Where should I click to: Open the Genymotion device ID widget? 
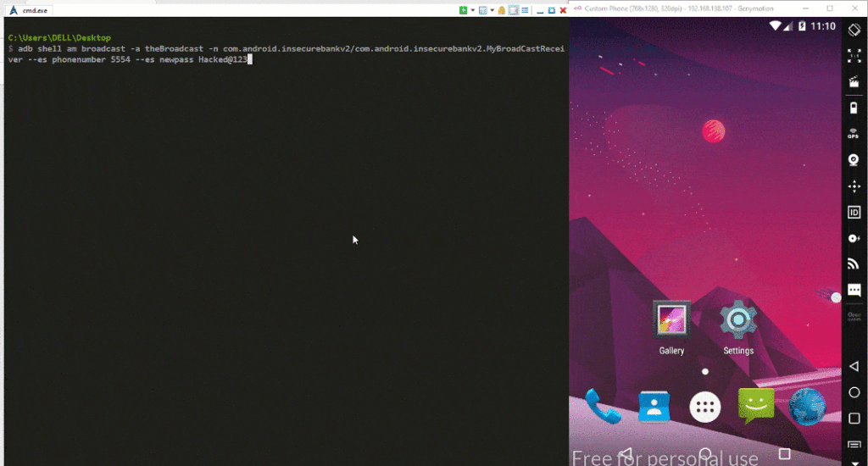click(854, 212)
